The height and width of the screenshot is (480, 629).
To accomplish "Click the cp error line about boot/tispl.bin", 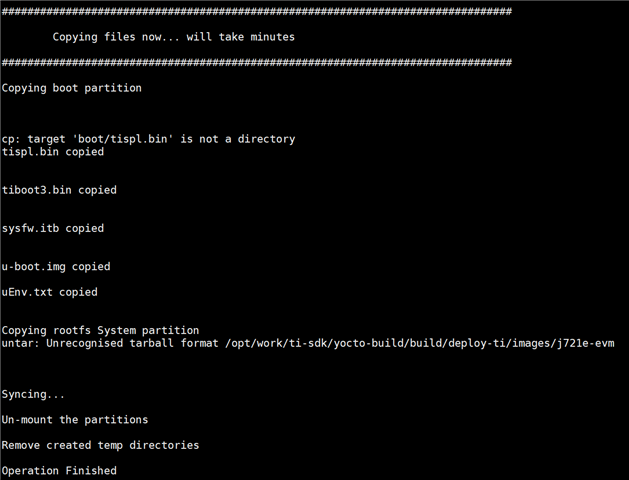I will (x=148, y=139).
